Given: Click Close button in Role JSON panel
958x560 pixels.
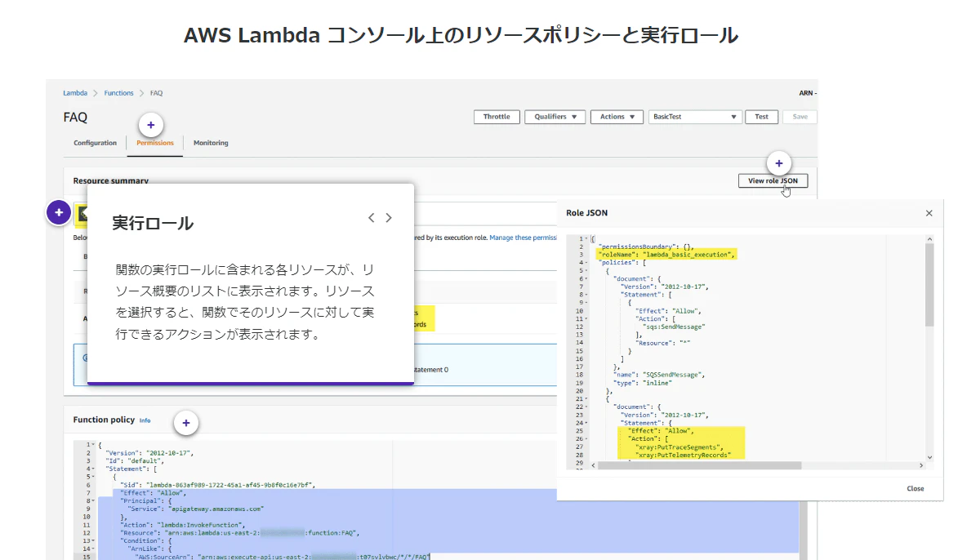Looking at the screenshot, I should 916,488.
